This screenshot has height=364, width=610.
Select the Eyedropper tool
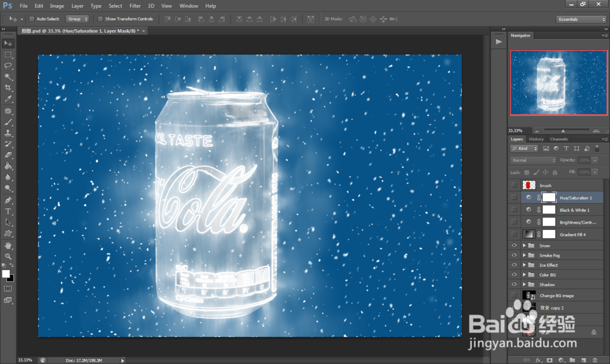coord(8,99)
